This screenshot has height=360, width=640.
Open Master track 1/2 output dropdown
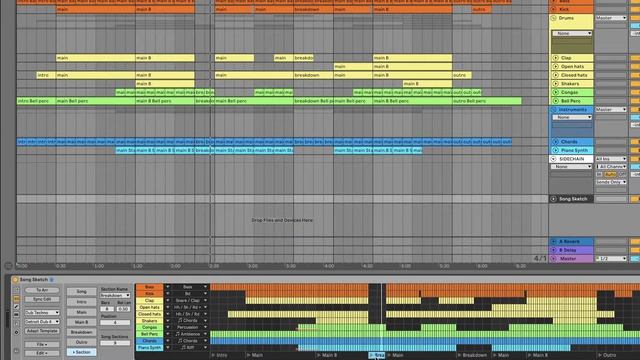611,258
